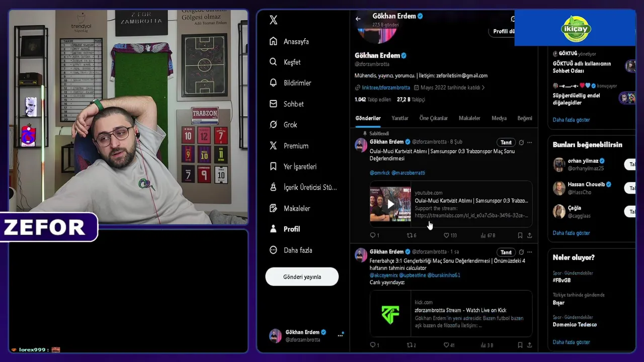Open Keşfet search page

pos(285,62)
